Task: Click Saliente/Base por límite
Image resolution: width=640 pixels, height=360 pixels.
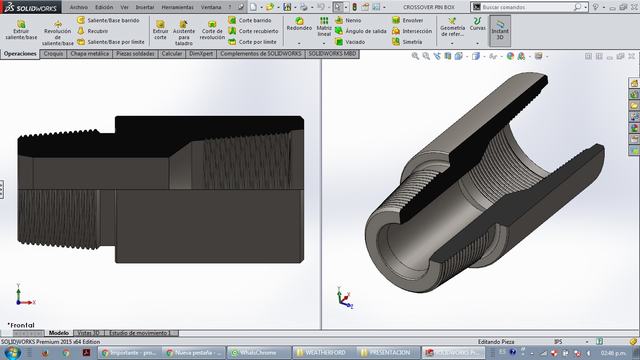Action: pyautogui.click(x=111, y=42)
